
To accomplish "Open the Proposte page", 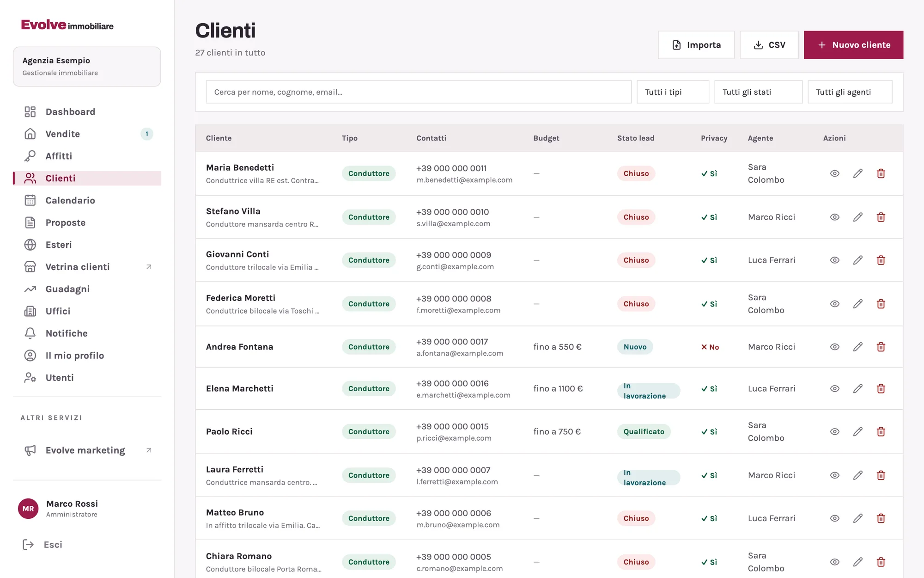I will 87,222.
